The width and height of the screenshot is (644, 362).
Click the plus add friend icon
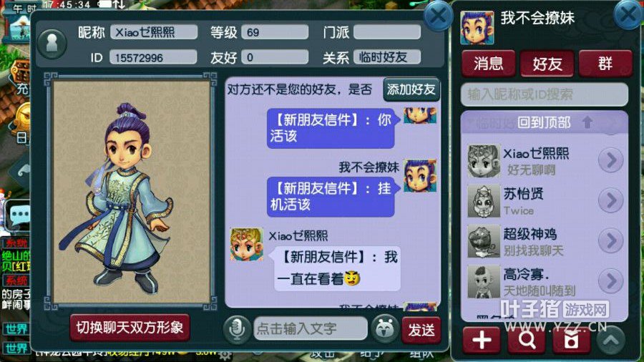[482, 340]
